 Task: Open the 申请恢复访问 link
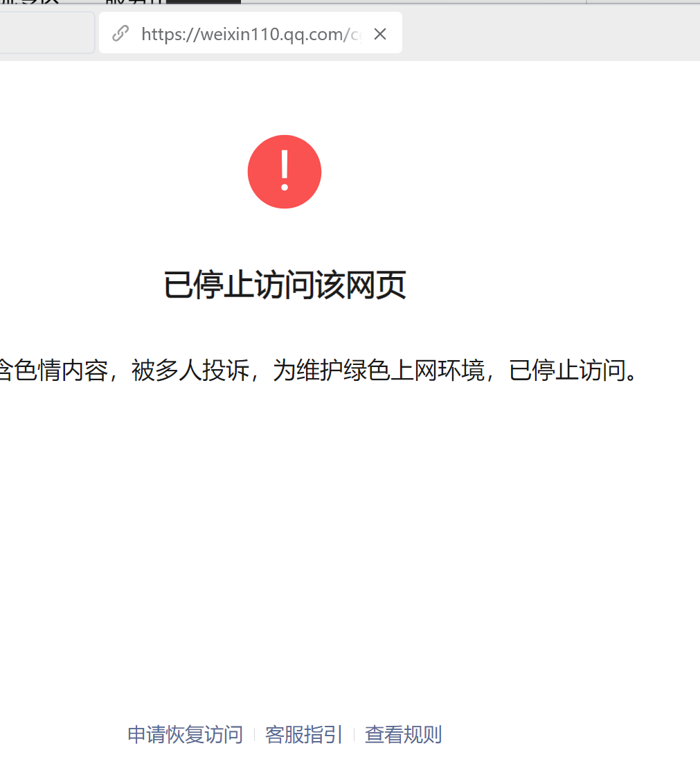[x=184, y=734]
